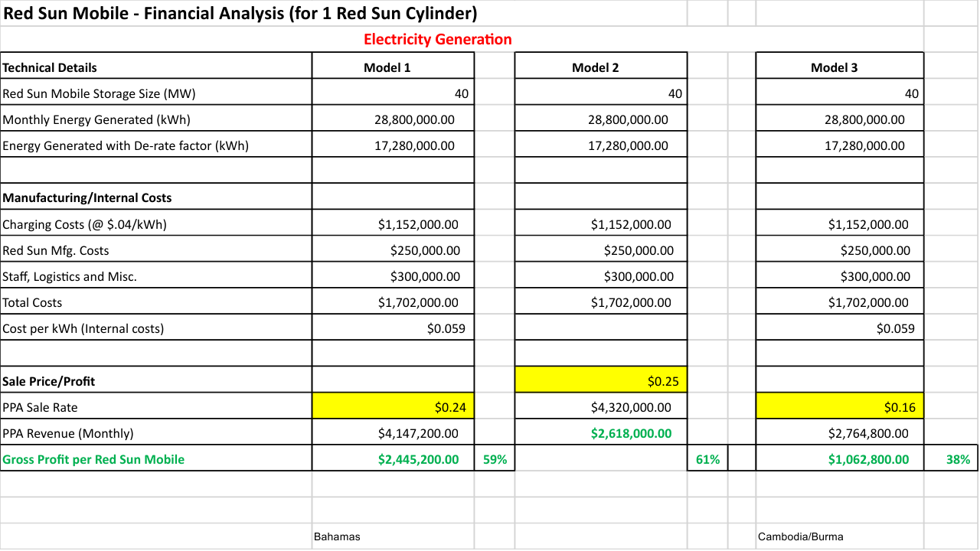The image size is (980, 551).
Task: Select Model 2 Total Costs value cell
Action: (x=601, y=302)
